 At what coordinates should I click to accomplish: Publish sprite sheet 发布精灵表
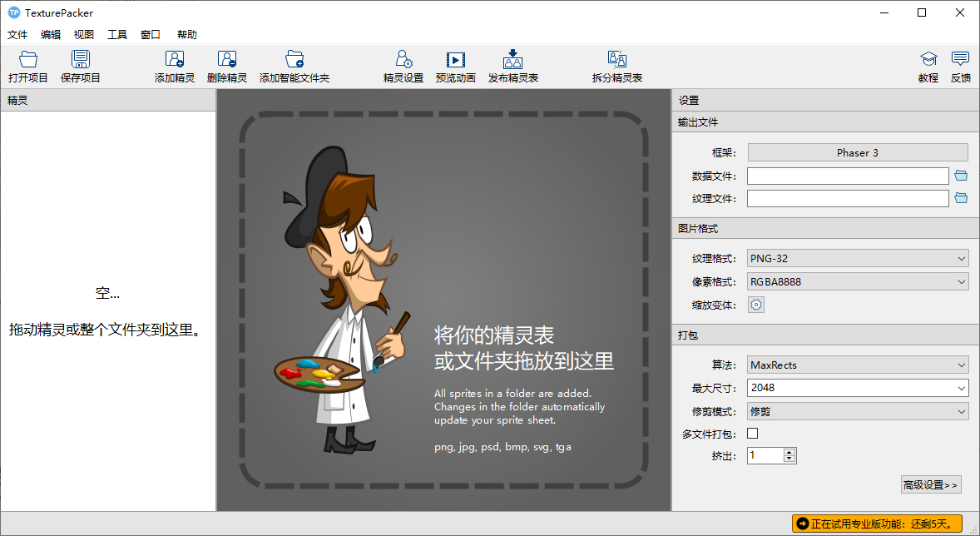[x=513, y=67]
